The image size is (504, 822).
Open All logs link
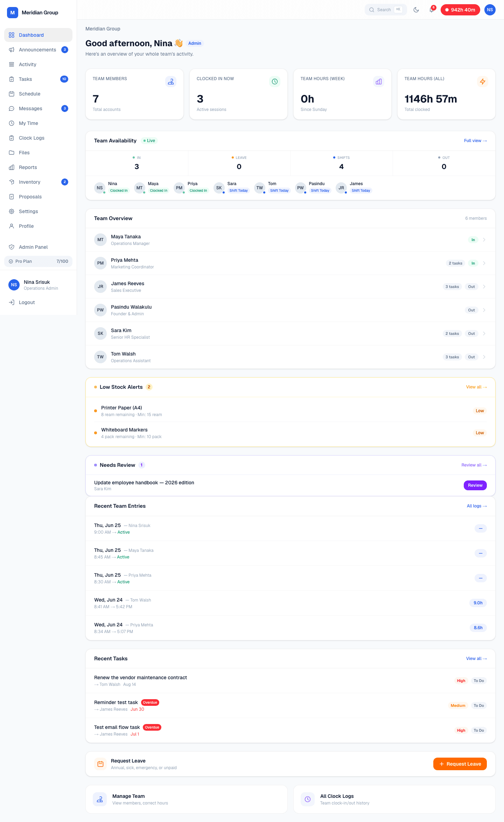477,506
